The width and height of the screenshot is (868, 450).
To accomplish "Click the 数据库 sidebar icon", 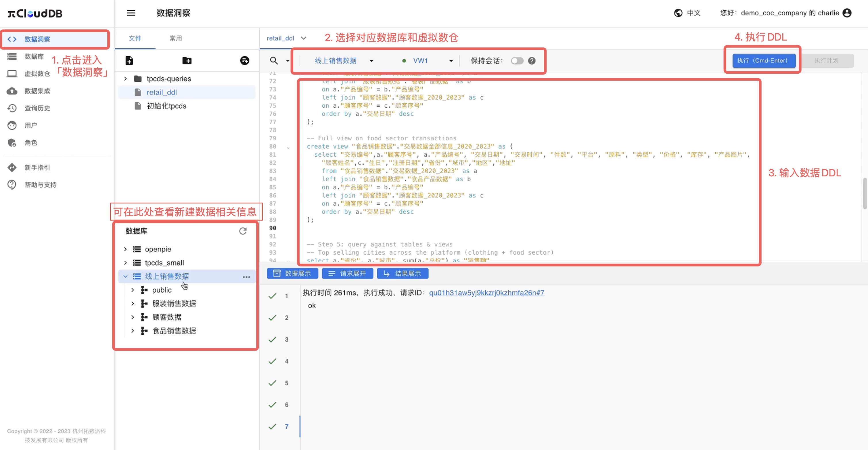I will (12, 56).
